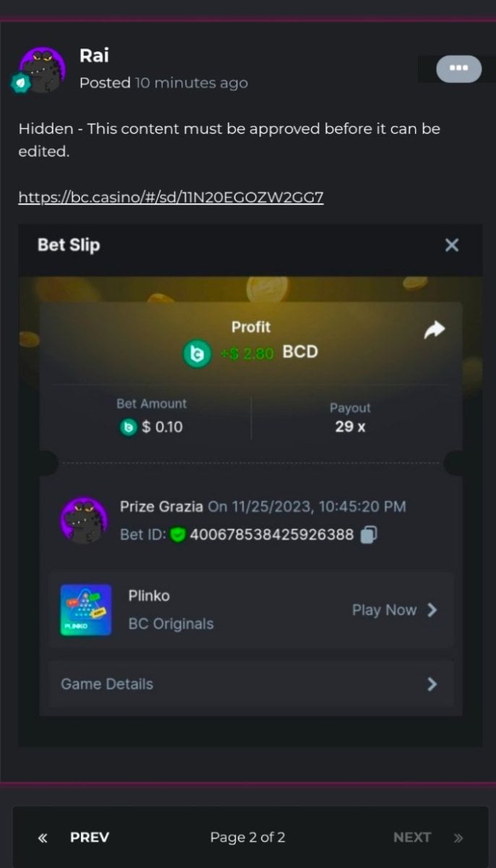The image size is (496, 868).
Task: Click the coin icon next to $ 0.10
Action: click(128, 427)
